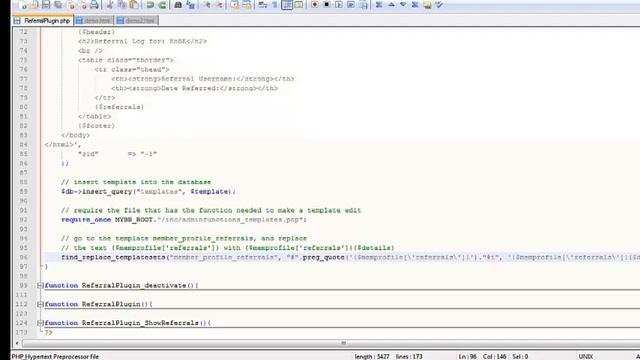Click the require_once MYBB_ROOT line
The height and width of the screenshot is (360, 640).
click(x=184, y=220)
